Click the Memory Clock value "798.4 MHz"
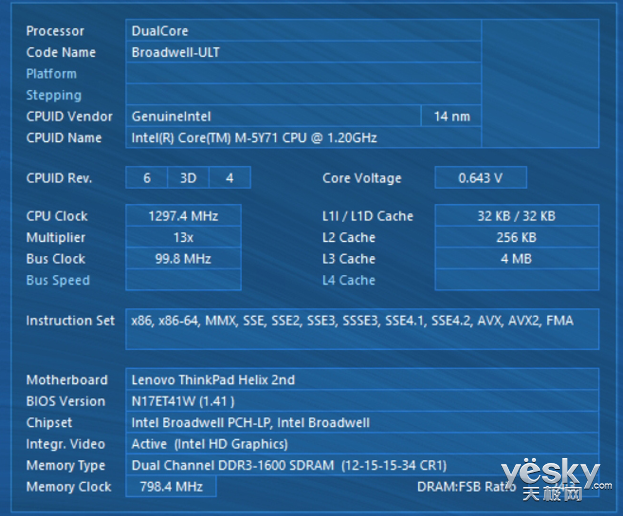 click(171, 487)
